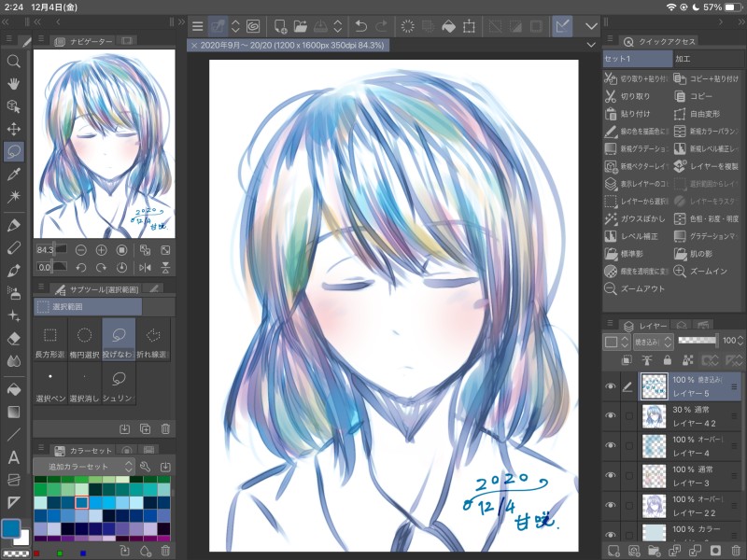
Task: Expand right palette dock arrow
Action: click(x=720, y=21)
